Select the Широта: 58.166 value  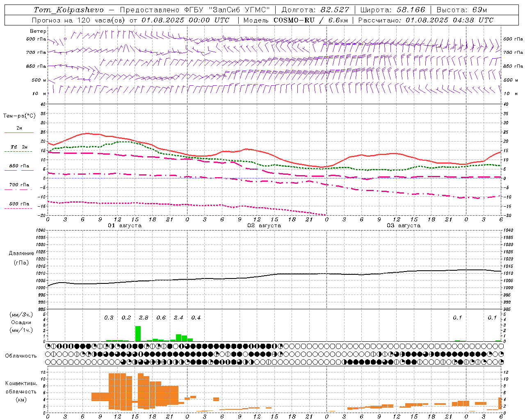coord(393,10)
